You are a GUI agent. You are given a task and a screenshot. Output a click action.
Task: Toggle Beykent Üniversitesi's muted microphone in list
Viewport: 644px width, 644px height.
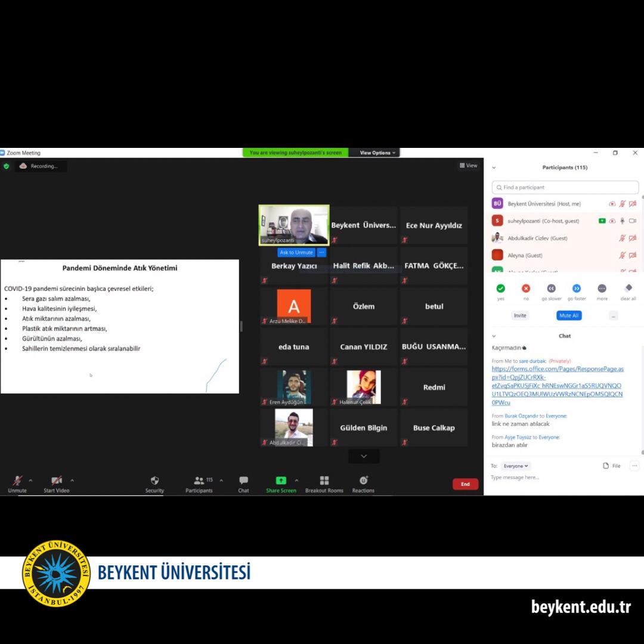[623, 204]
